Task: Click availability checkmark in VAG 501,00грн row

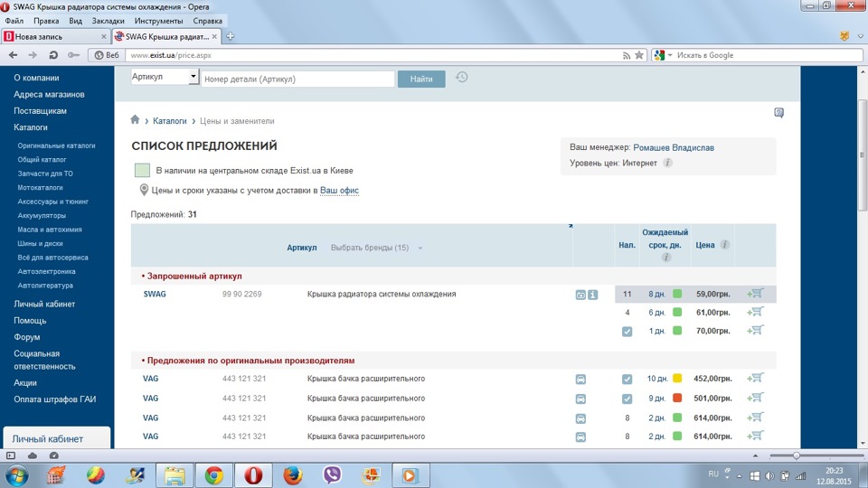Action: coord(627,399)
